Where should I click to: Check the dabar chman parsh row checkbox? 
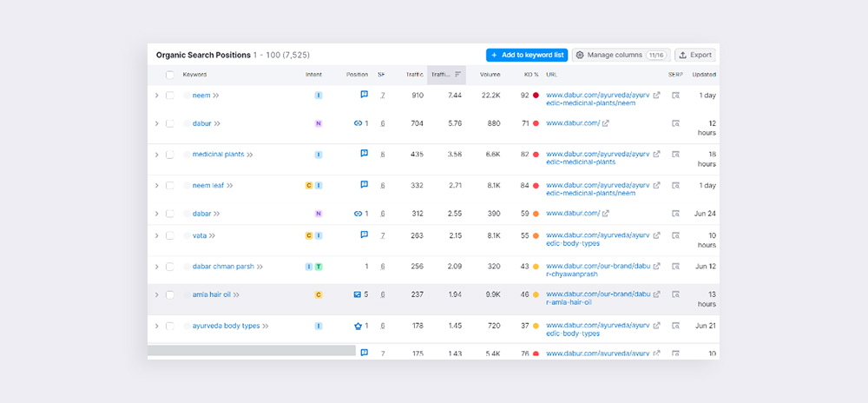point(170,267)
